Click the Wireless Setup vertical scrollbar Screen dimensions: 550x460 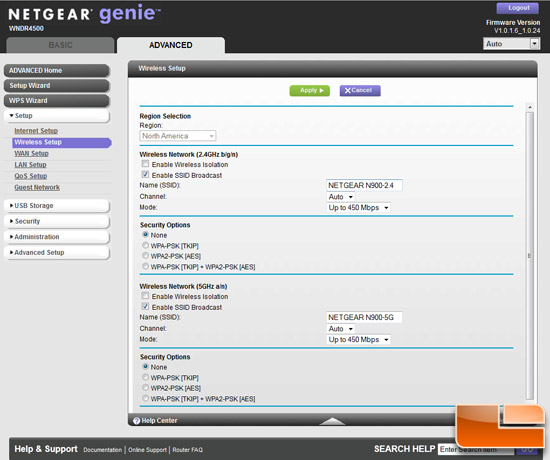pos(530,255)
